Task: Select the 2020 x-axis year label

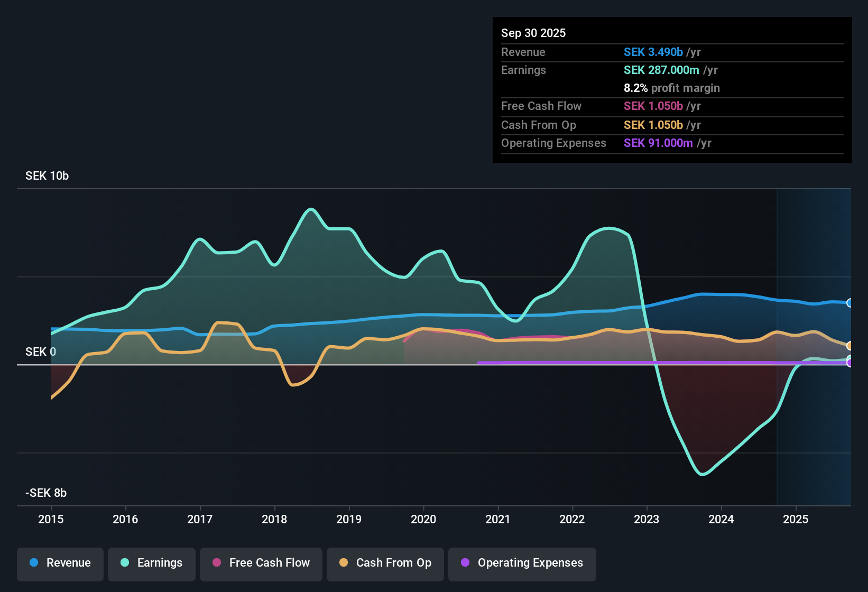Action: [x=423, y=520]
